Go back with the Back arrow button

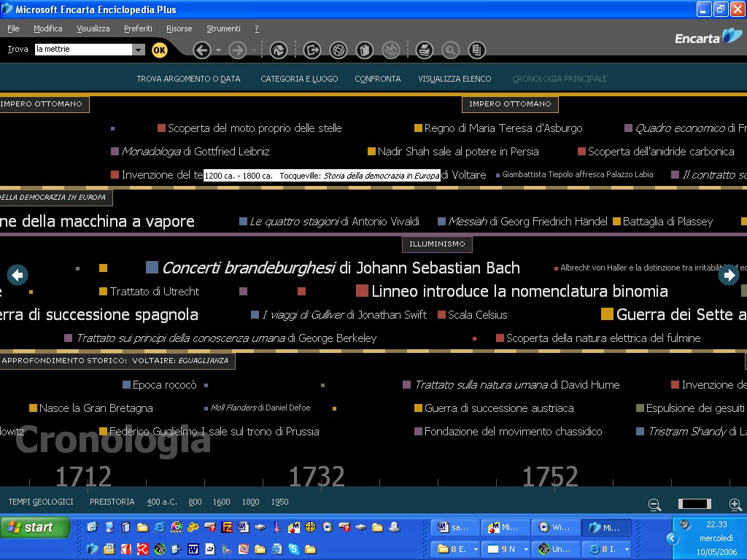(202, 50)
